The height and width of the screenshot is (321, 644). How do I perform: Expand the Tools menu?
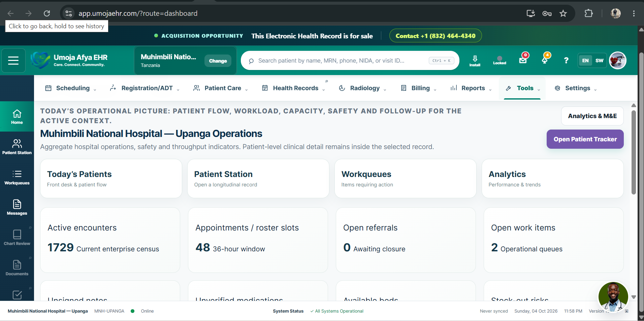tap(522, 88)
